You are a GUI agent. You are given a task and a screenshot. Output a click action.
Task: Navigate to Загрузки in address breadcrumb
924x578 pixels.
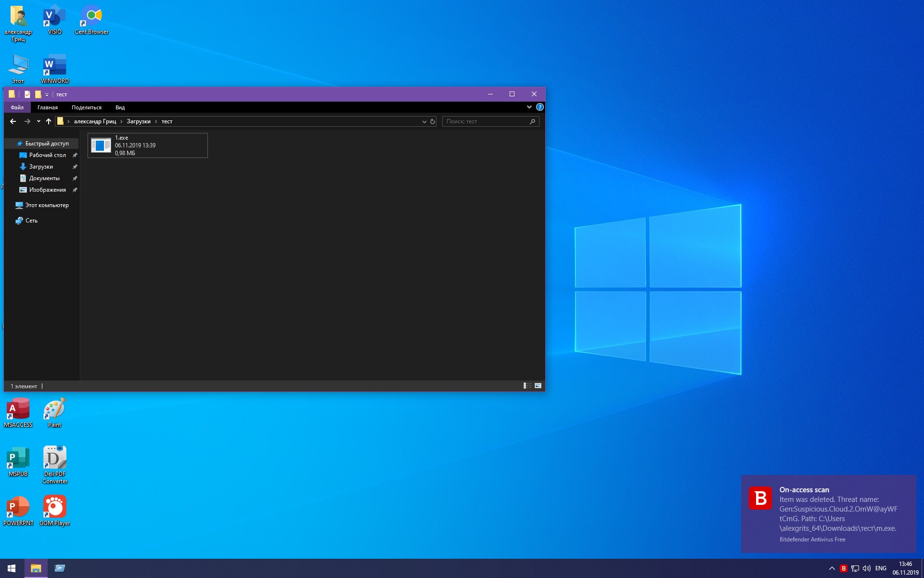pos(139,121)
